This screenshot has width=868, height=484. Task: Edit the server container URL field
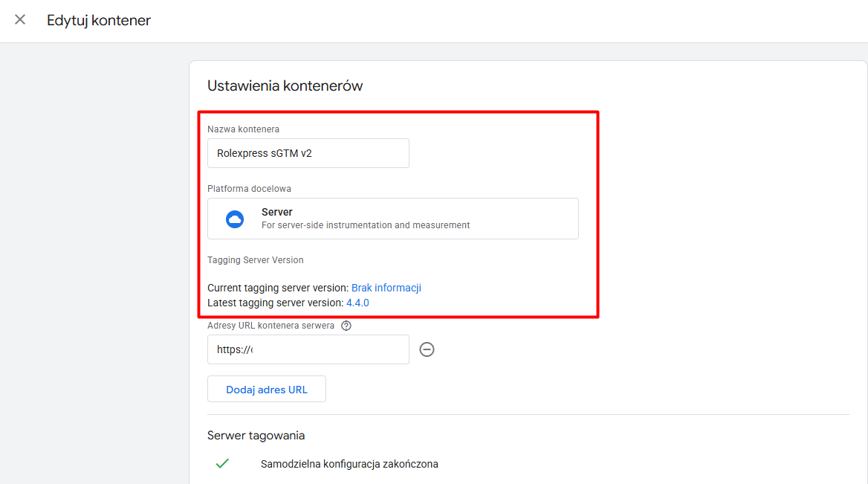point(308,349)
